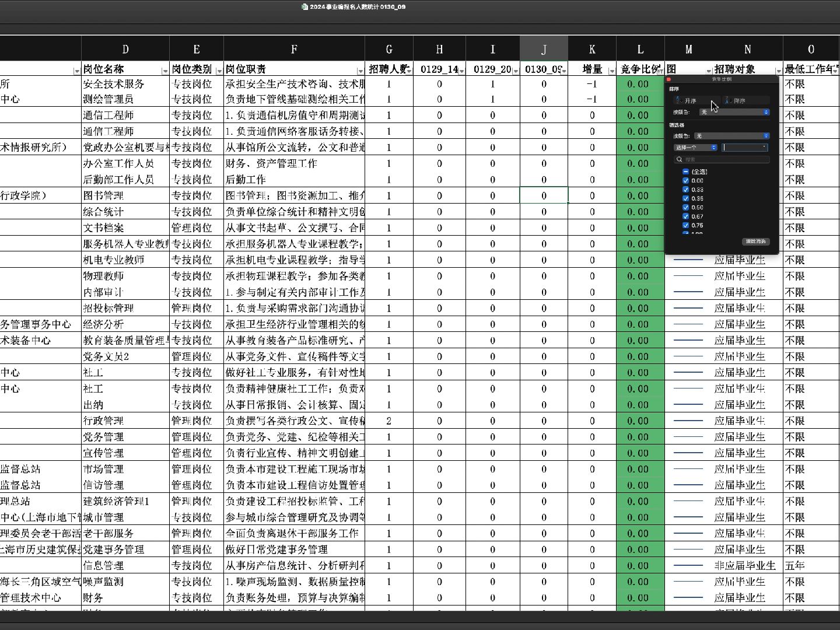Close the 竞争比例 filter popup
This screenshot has width=840, height=630.
click(x=669, y=79)
